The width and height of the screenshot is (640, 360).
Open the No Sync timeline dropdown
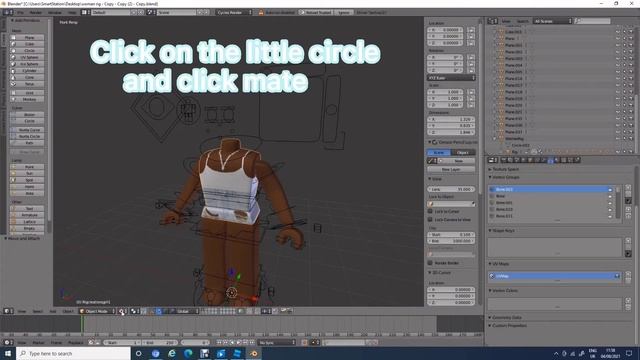[276, 342]
